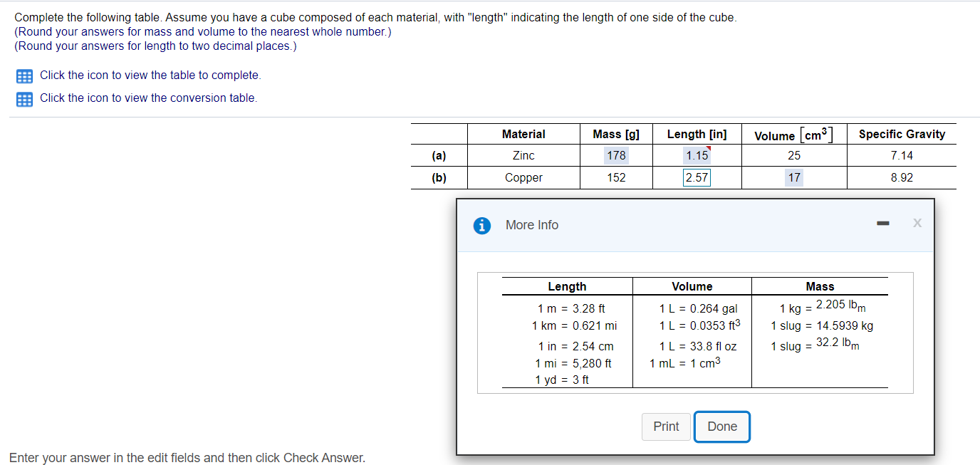Select the Zinc mass field showing 178

tap(616, 155)
